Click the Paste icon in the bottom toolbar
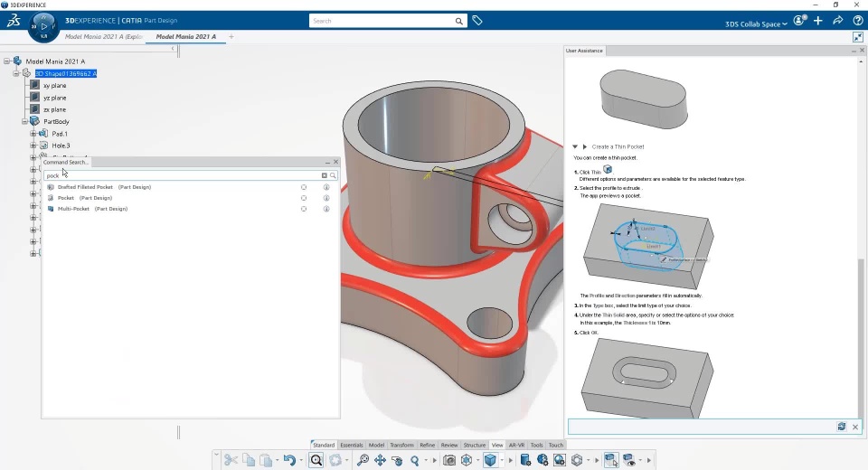 (x=266, y=460)
